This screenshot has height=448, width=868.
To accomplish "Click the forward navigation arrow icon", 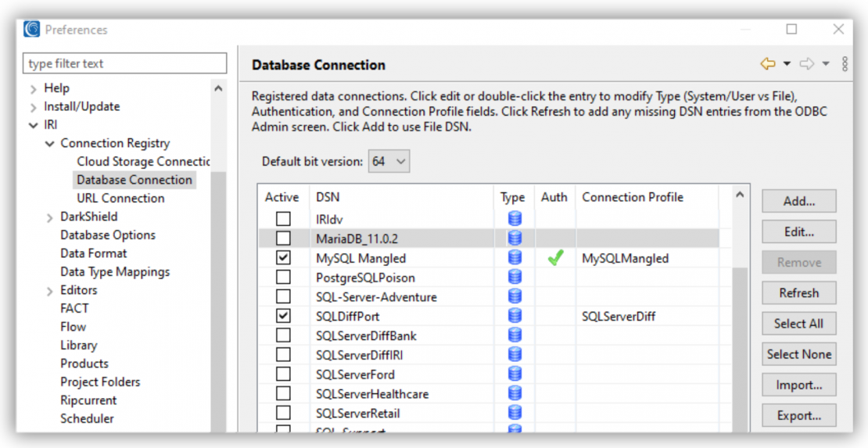I will (806, 64).
